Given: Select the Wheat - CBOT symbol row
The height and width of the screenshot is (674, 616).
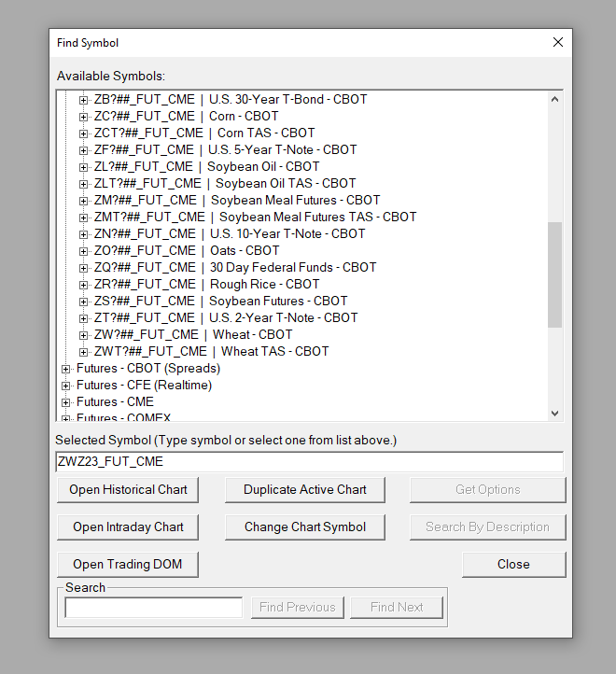Looking at the screenshot, I should [x=193, y=334].
